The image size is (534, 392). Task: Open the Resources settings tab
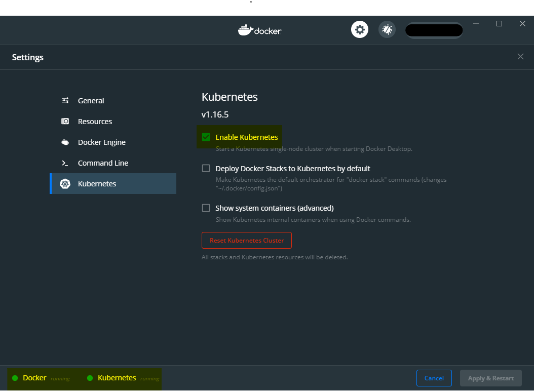pos(113,121)
